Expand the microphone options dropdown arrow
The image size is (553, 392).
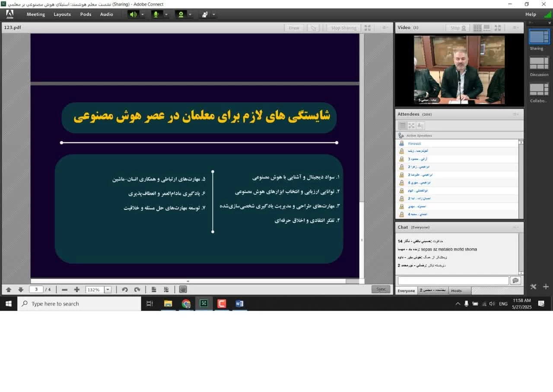tap(166, 14)
